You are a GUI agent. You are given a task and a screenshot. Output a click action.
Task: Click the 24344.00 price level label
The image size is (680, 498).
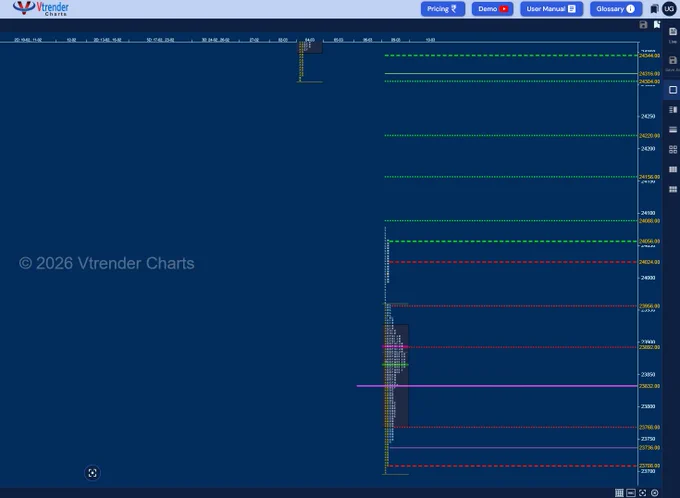[650, 56]
